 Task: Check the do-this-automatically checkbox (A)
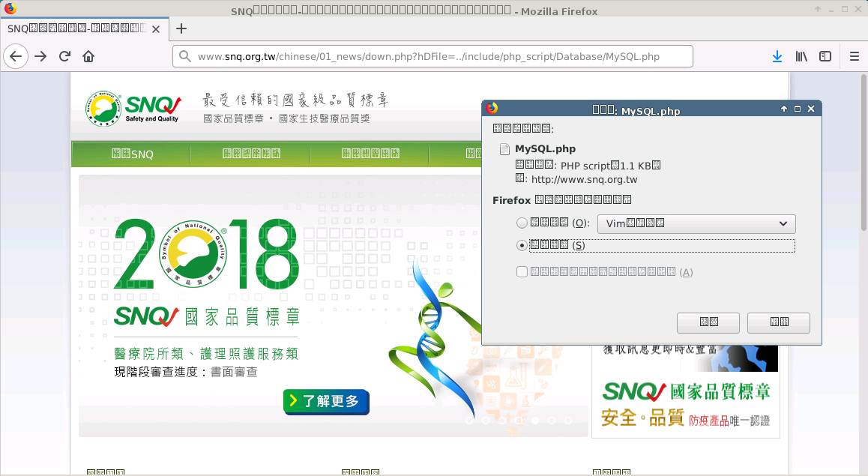coord(522,272)
